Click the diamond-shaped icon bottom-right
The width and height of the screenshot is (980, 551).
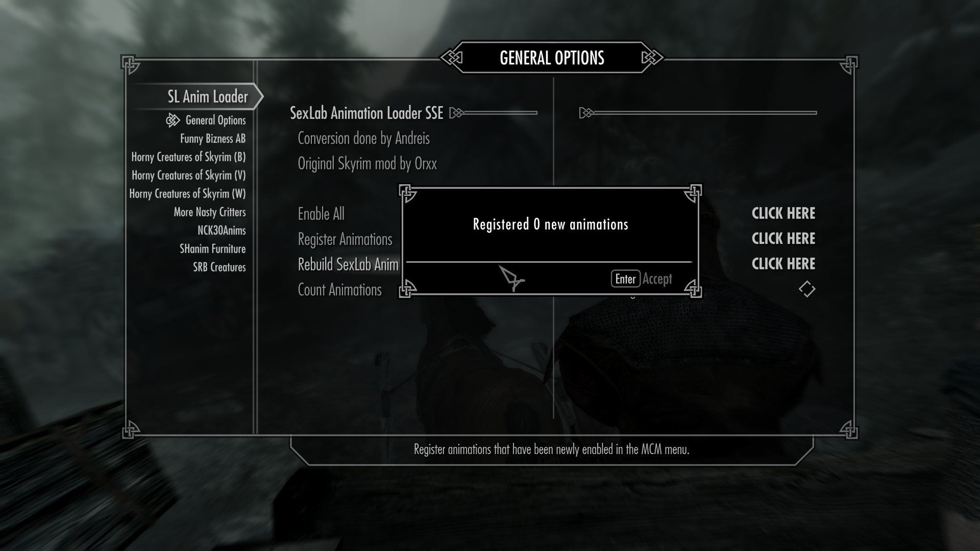click(807, 289)
